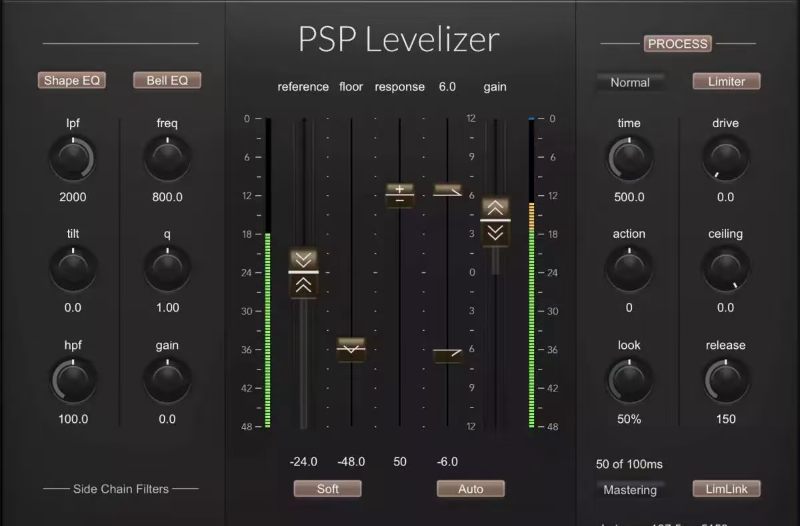Switch the Mastering mode button
800x526 pixels.
pos(630,490)
